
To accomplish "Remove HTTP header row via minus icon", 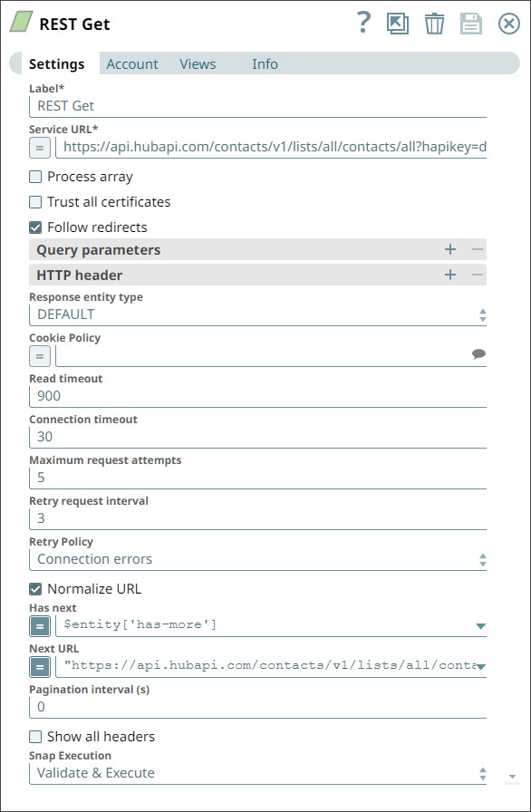I will pyautogui.click(x=476, y=275).
